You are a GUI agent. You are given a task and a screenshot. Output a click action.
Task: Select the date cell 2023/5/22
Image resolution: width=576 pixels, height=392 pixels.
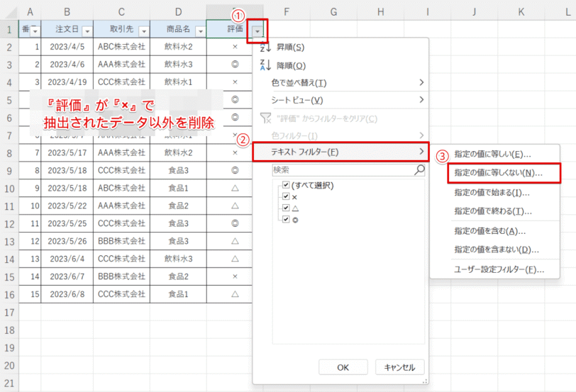coord(67,206)
